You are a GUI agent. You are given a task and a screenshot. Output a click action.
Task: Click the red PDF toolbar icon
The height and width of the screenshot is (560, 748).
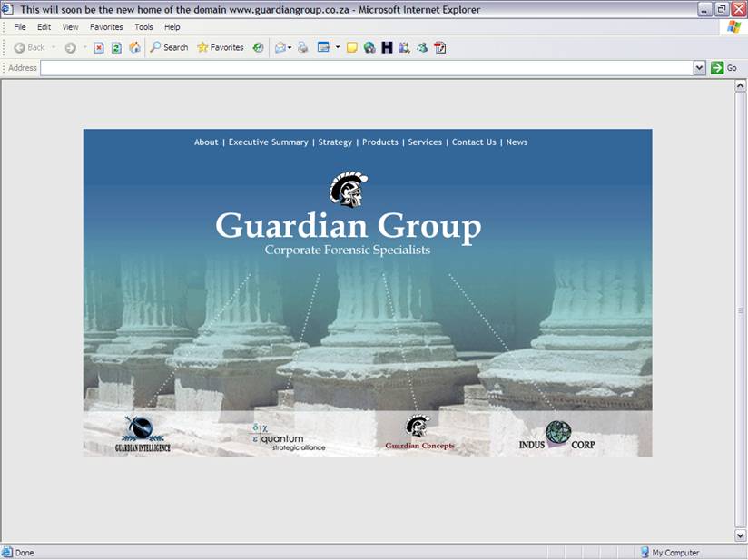(440, 47)
